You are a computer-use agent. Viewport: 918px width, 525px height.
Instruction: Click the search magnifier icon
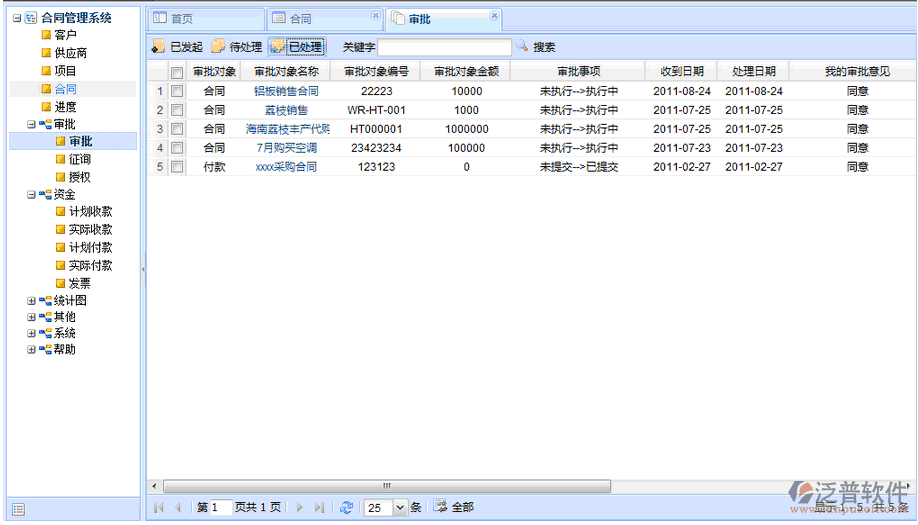[521, 47]
